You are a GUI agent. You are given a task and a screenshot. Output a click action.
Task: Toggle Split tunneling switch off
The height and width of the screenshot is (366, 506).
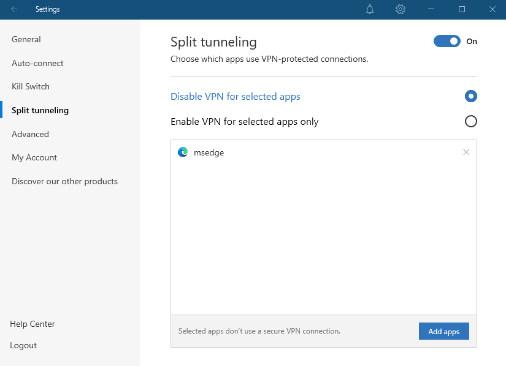point(447,41)
